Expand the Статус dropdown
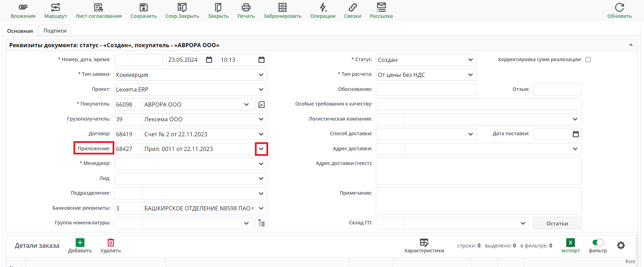 coord(471,60)
